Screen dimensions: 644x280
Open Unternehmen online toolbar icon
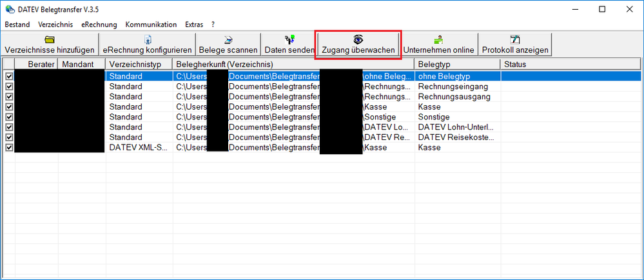click(x=438, y=39)
